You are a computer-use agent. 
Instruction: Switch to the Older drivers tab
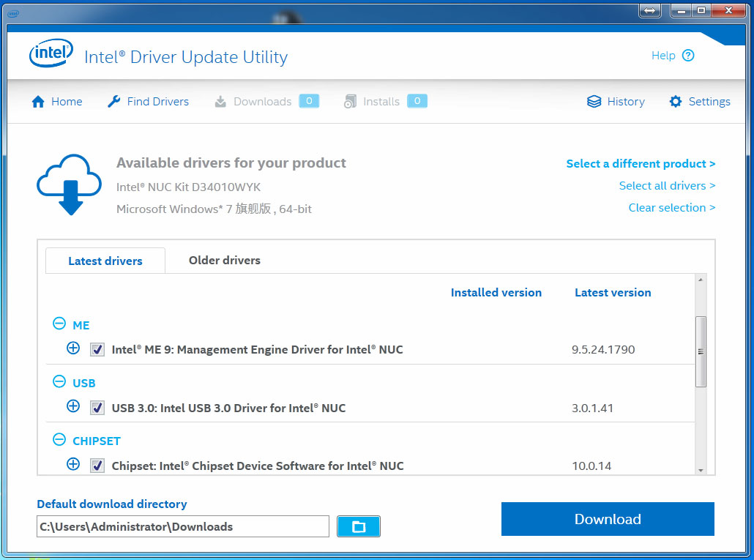[x=225, y=260]
